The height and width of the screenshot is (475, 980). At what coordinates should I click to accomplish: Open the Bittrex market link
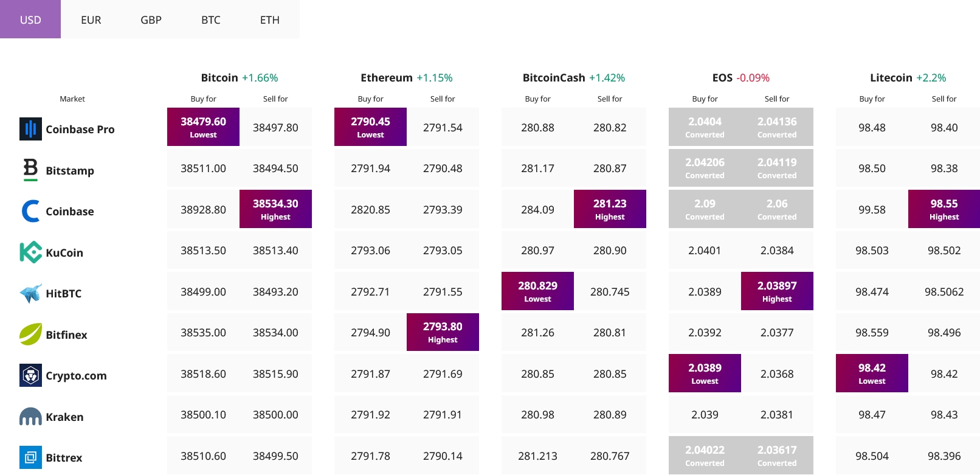[64, 457]
